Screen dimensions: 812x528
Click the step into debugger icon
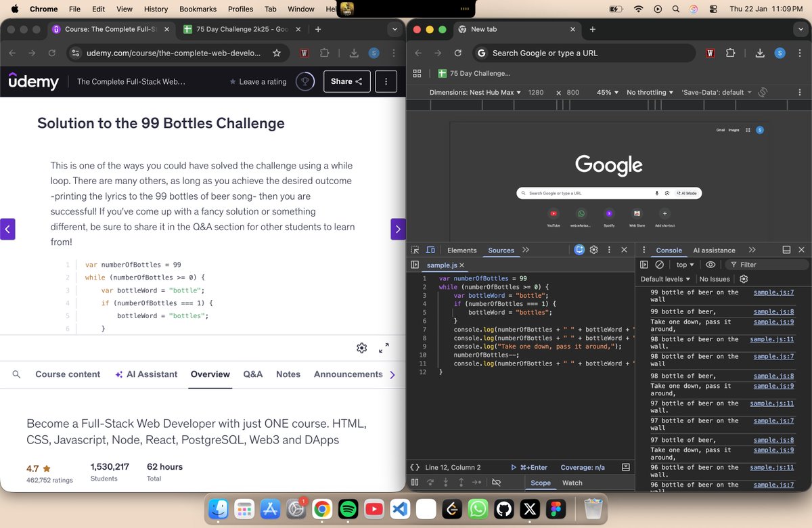(x=446, y=483)
